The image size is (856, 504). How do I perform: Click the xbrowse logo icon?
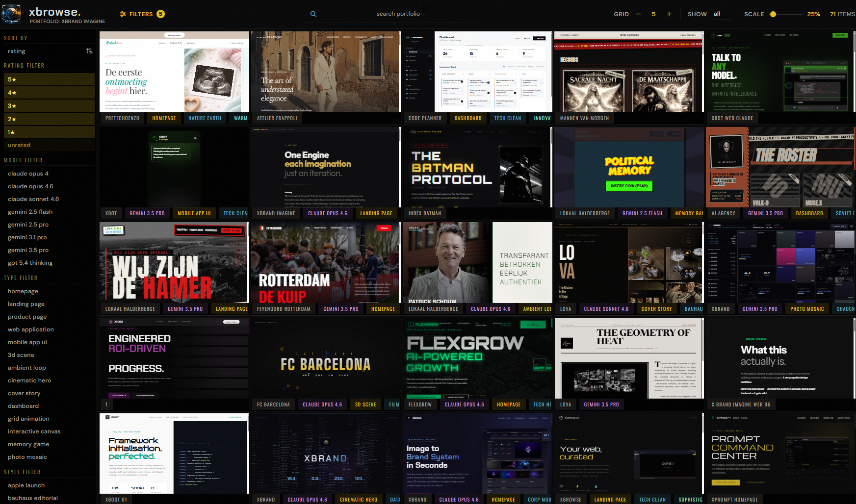12,14
